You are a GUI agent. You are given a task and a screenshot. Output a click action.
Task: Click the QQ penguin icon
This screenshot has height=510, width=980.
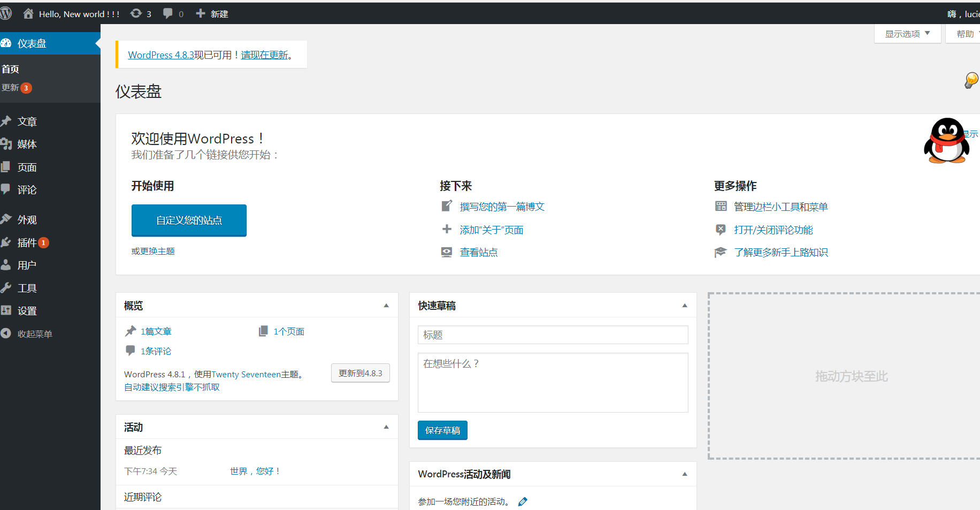(x=946, y=140)
